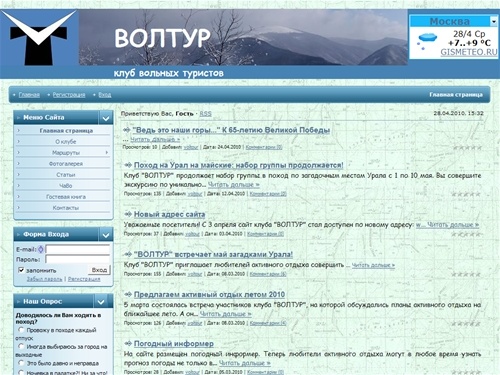Click the ВОЛТУР club logo
Image resolution: width=500 pixels, height=375 pixels.
coord(39,37)
